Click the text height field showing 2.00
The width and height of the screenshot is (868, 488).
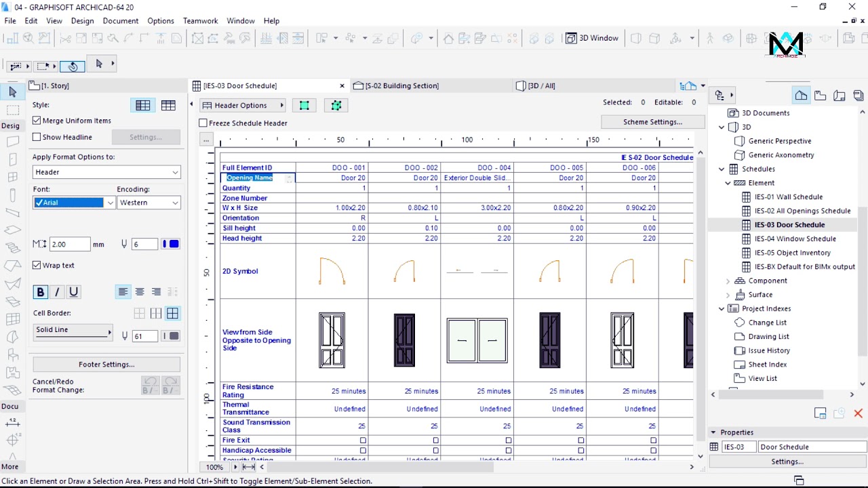tap(70, 244)
